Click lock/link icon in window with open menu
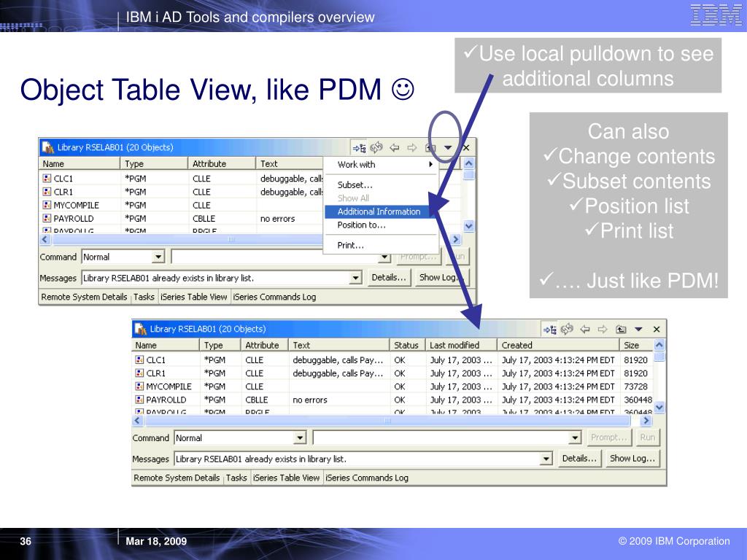 pyautogui.click(x=359, y=148)
